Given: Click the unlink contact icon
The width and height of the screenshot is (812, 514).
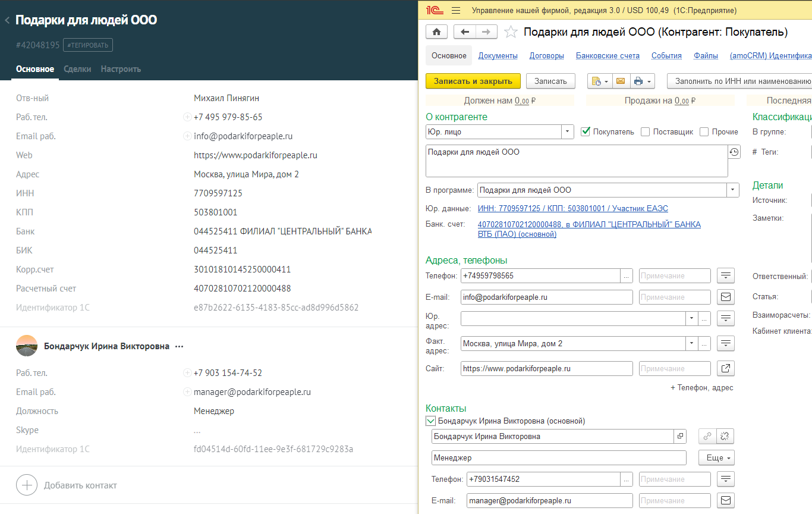Looking at the screenshot, I should click(x=725, y=436).
